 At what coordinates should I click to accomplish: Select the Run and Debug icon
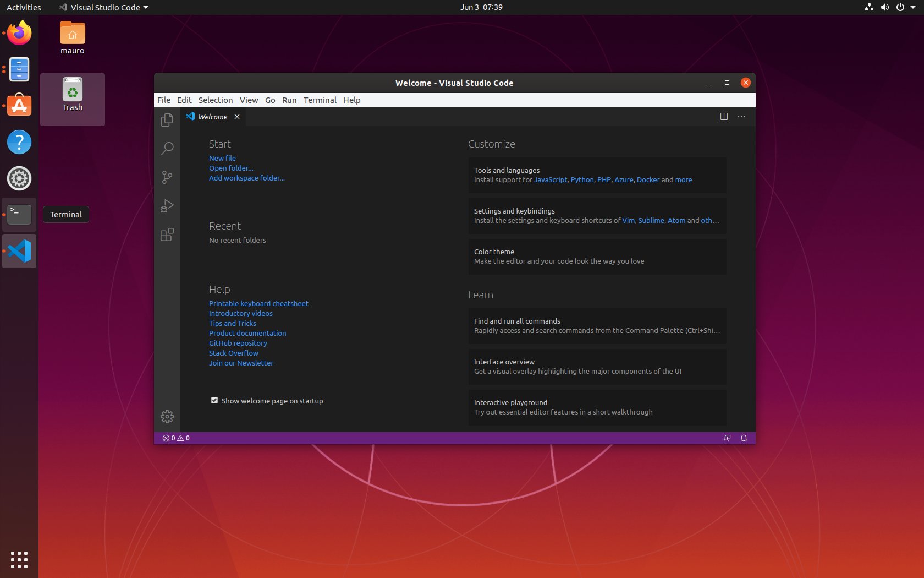pyautogui.click(x=167, y=206)
